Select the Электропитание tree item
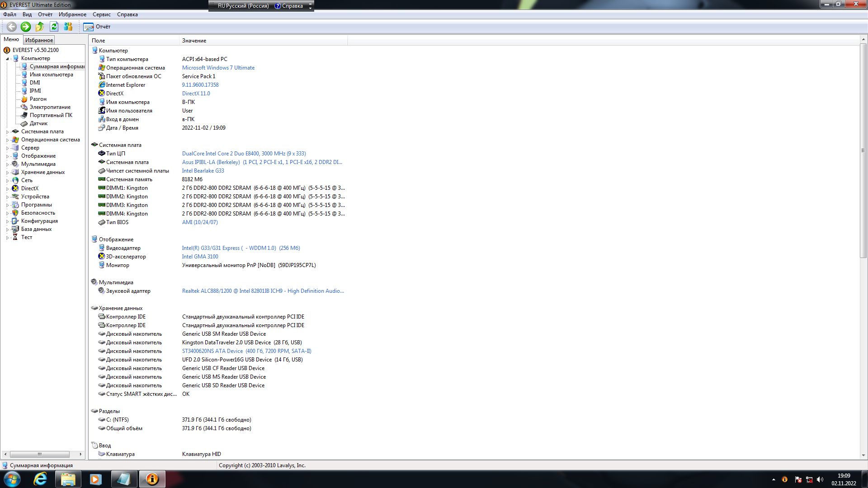The height and width of the screenshot is (488, 868). [x=50, y=107]
